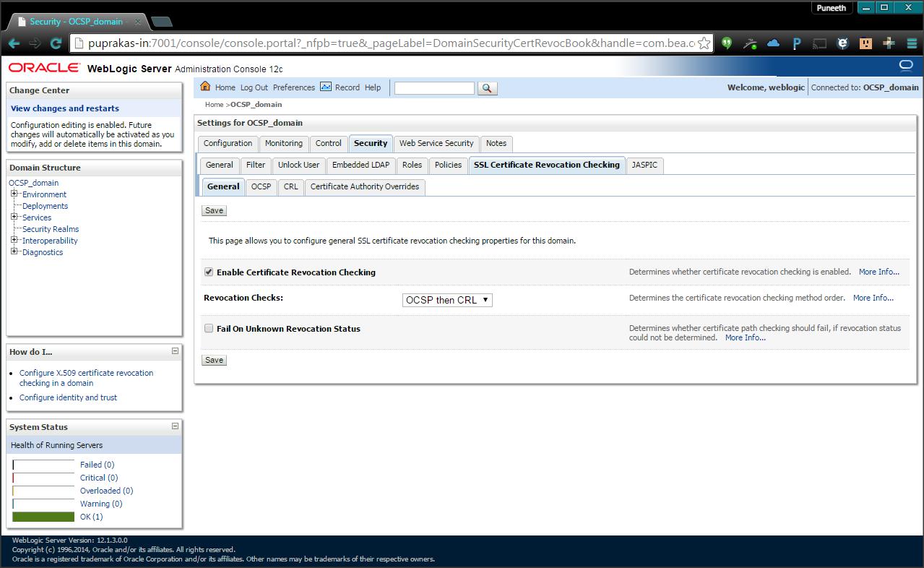Click the search magnifier button
This screenshot has height=568, width=924.
[488, 88]
